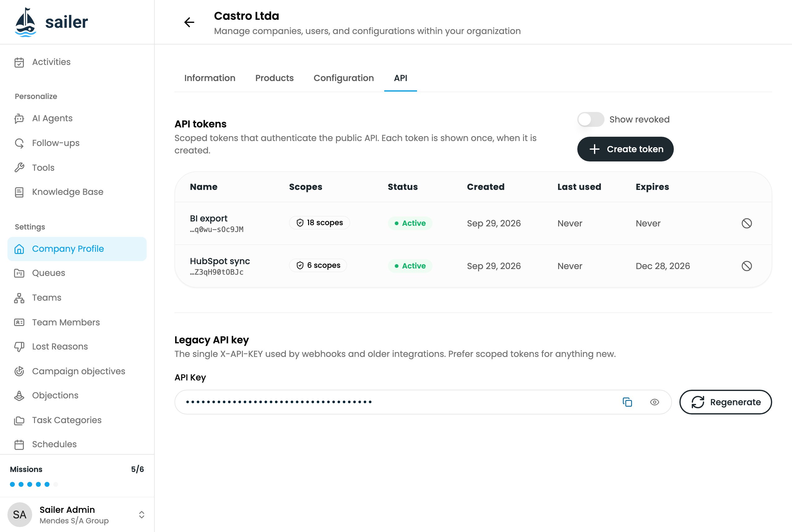Image resolution: width=792 pixels, height=532 pixels.
Task: Open Lost Reasons settings page
Action: click(77, 346)
